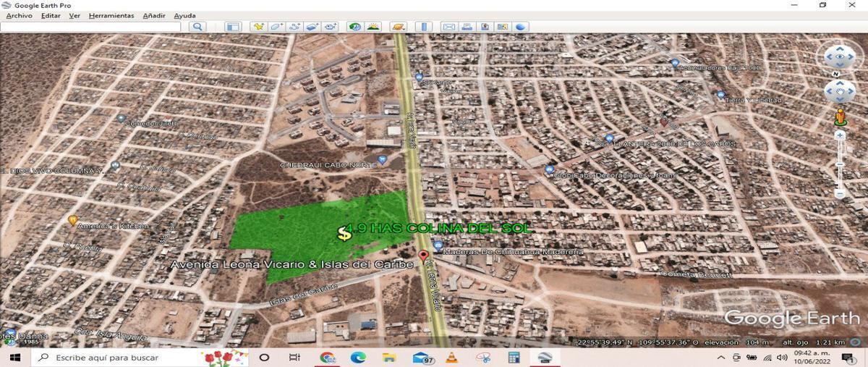Open the Añadir menu

click(x=154, y=15)
